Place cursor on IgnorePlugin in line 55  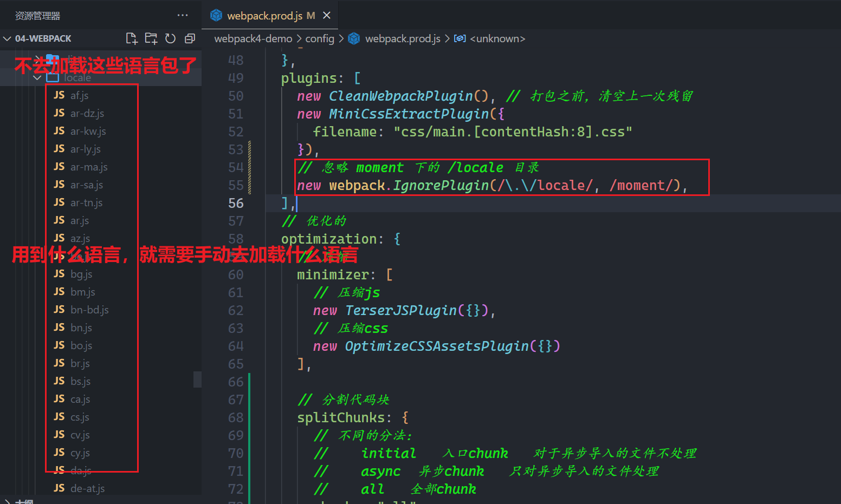(441, 185)
